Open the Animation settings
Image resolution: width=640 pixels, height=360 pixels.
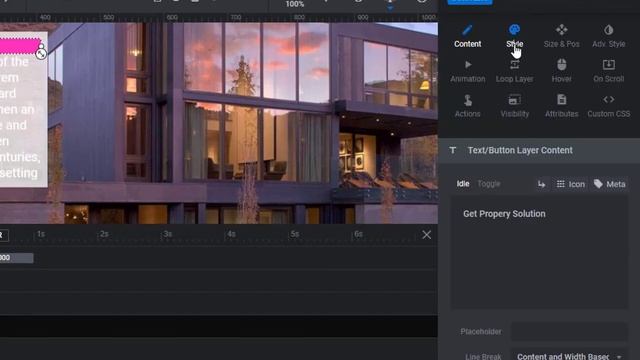pyautogui.click(x=467, y=71)
